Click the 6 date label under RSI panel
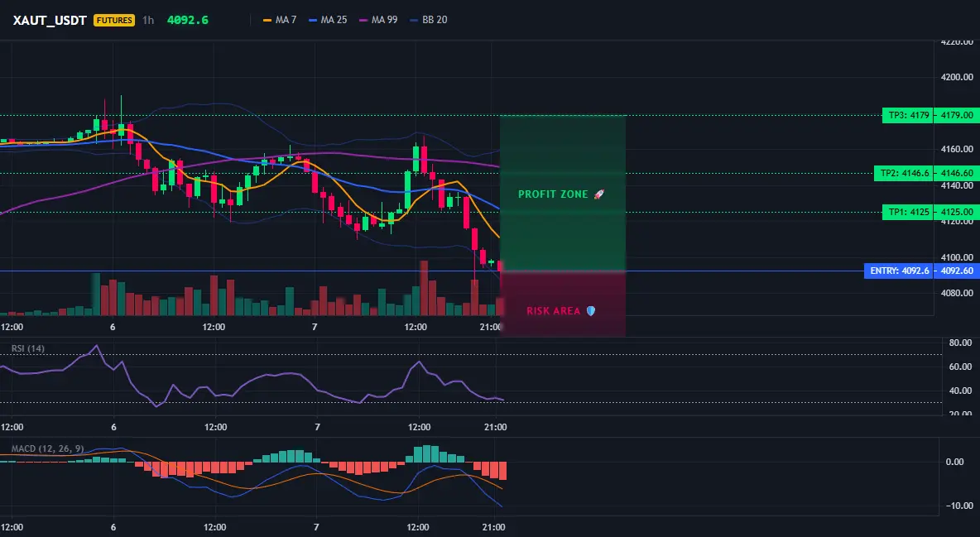Image resolution: width=980 pixels, height=537 pixels. [113, 427]
